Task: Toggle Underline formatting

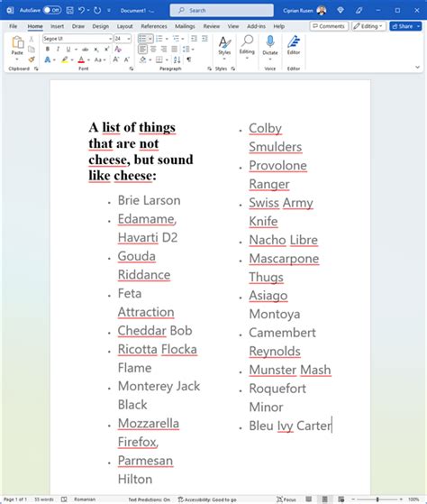Action: 68,50
